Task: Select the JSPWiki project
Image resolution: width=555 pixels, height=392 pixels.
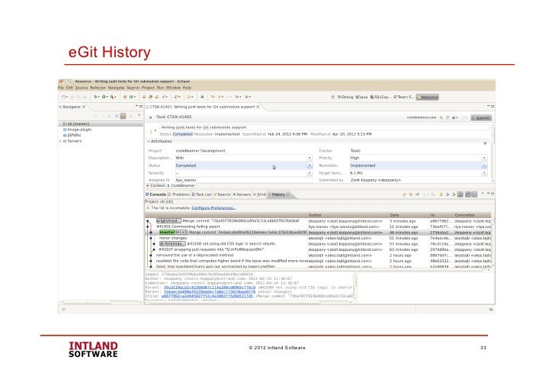Action: (74, 135)
